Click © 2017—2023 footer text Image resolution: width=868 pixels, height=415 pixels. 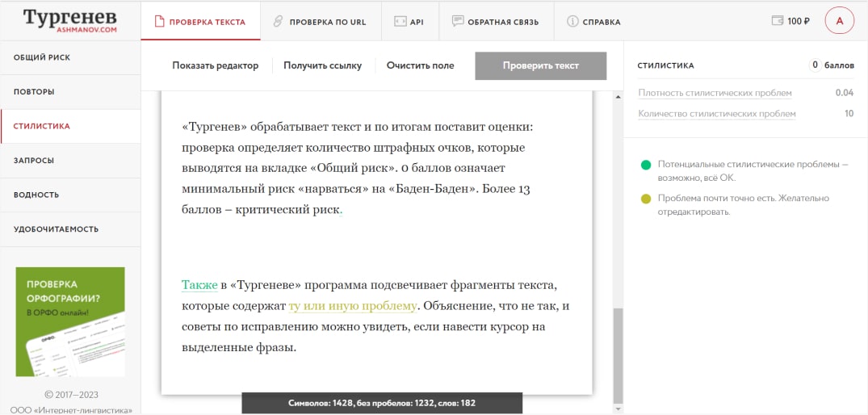pos(71,395)
